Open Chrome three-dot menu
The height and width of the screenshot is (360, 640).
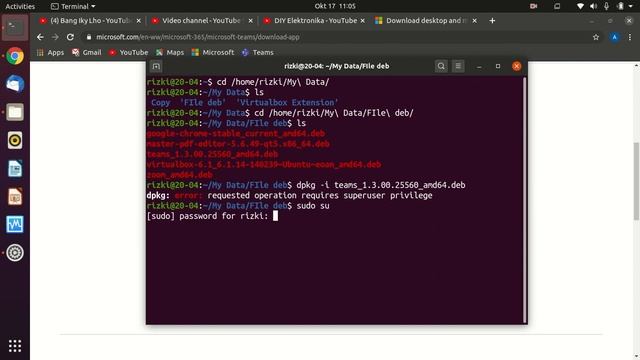[x=630, y=37]
